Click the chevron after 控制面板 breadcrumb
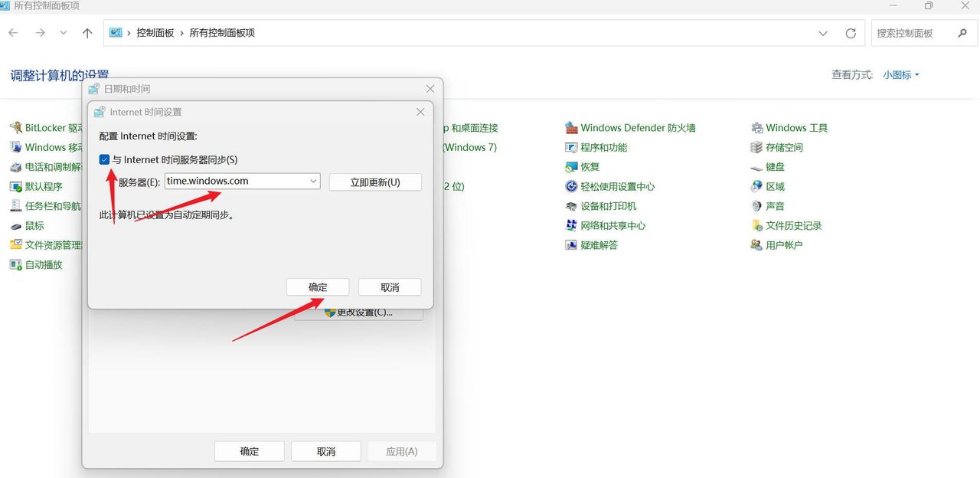Image resolution: width=980 pixels, height=478 pixels. tap(182, 33)
